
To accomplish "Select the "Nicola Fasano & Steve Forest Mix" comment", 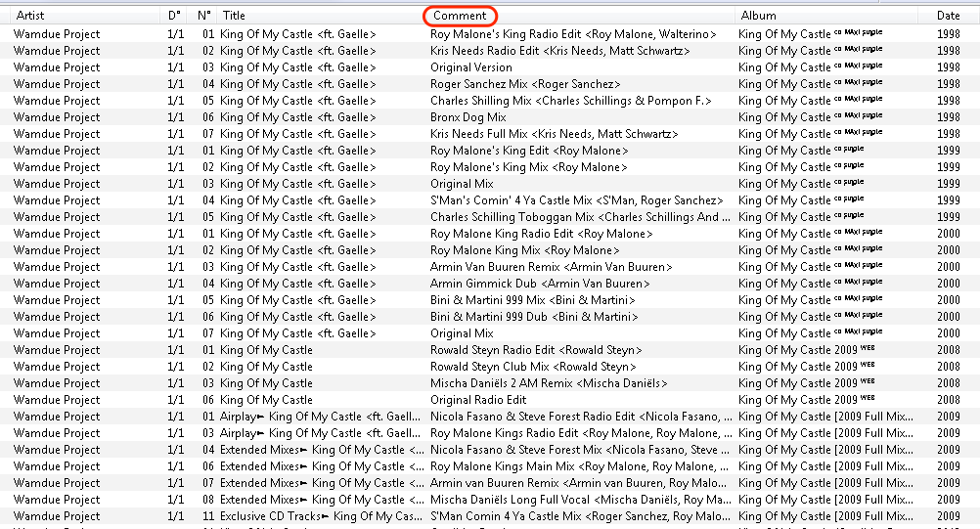I will pyautogui.click(x=580, y=450).
